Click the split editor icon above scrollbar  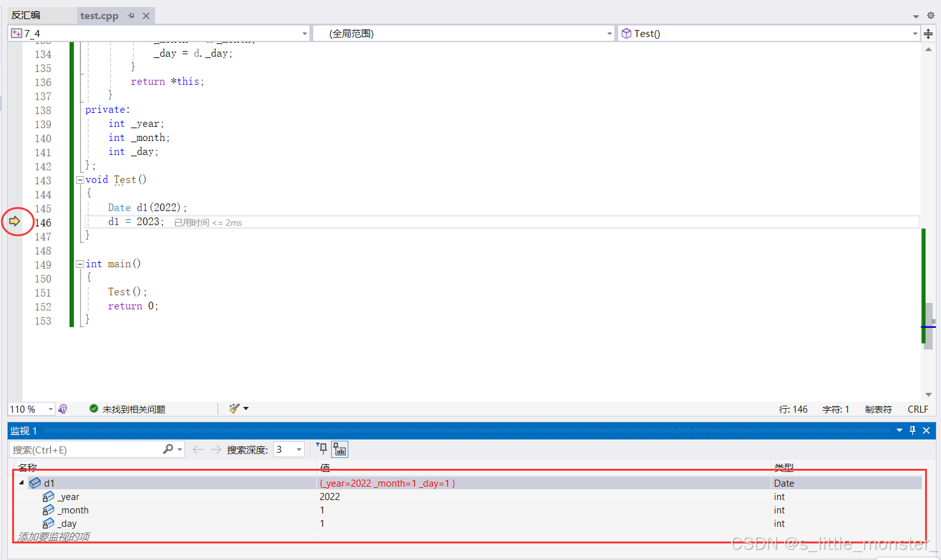click(928, 34)
